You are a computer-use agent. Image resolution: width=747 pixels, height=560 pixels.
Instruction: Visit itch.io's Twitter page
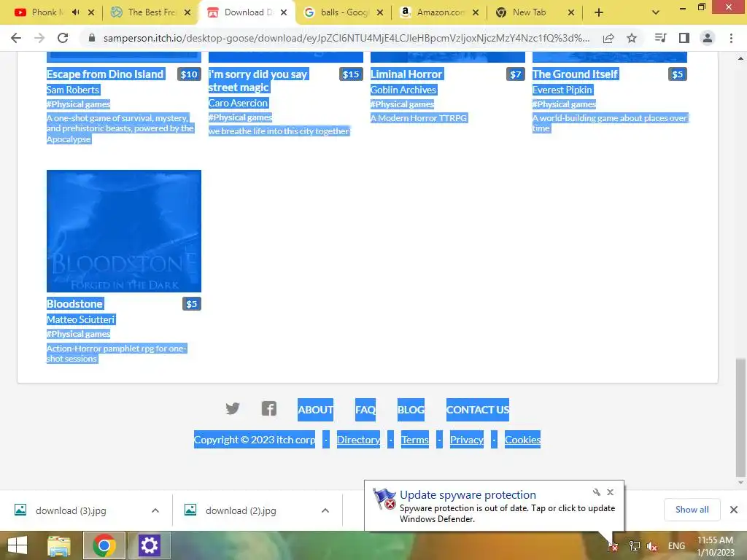[x=233, y=408]
